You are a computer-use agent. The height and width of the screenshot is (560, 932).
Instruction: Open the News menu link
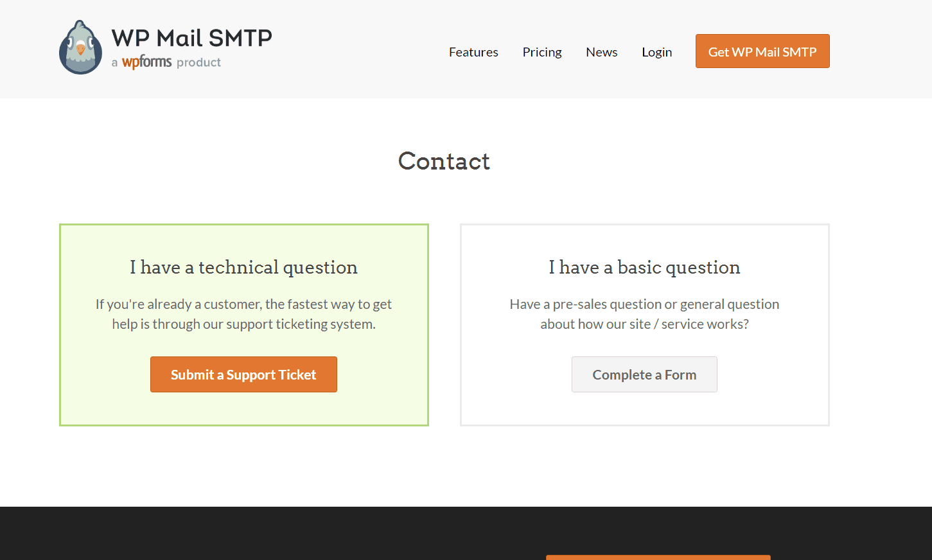click(x=602, y=52)
